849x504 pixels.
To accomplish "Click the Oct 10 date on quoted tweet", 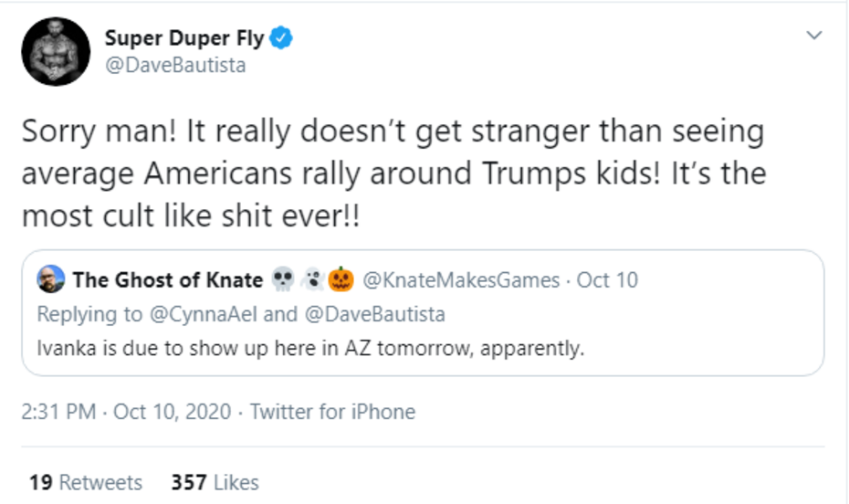I will coord(607,279).
